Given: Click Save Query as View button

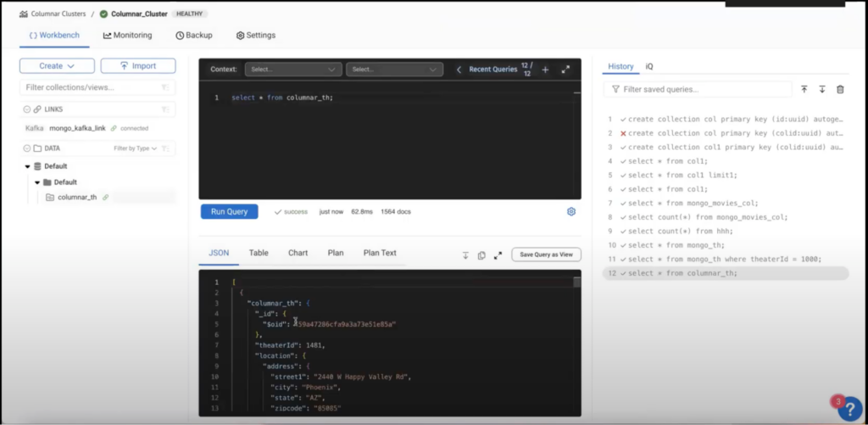Looking at the screenshot, I should (546, 254).
